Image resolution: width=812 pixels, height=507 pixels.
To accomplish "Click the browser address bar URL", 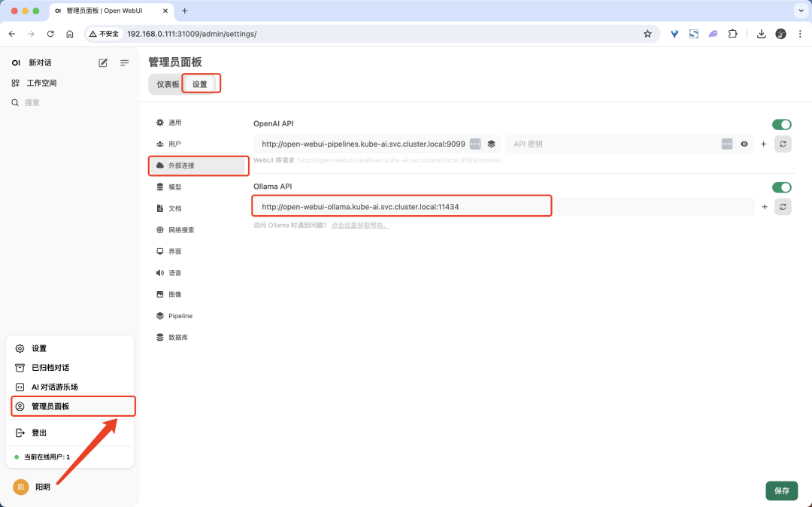I will [192, 34].
